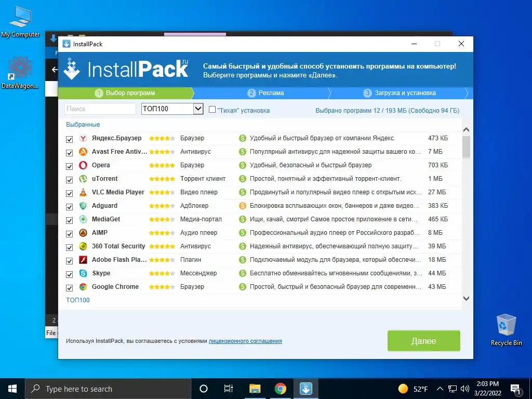Open the Windows Start menu
Screen dimensions: 532x399
click(12, 389)
